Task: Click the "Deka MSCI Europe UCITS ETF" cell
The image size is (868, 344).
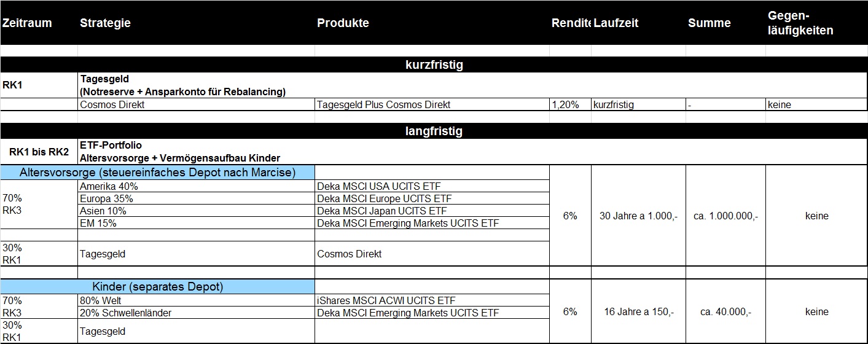Action: (383, 198)
